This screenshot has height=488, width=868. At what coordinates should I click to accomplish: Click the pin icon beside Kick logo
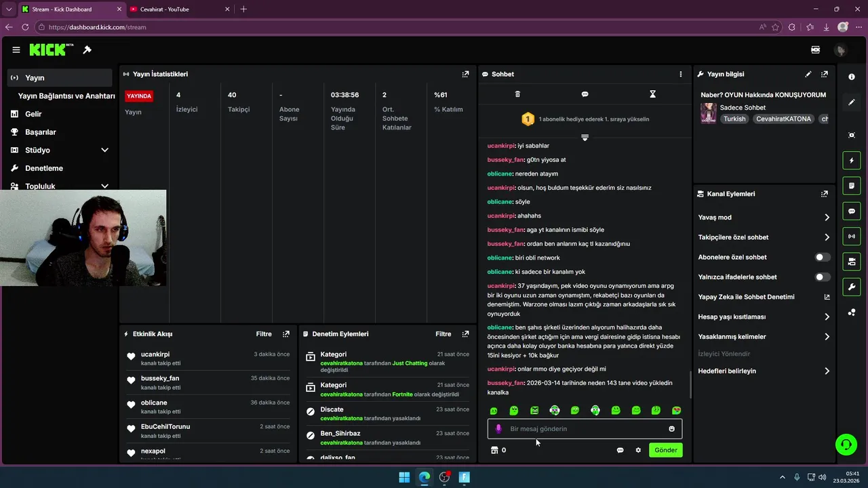[x=87, y=49]
